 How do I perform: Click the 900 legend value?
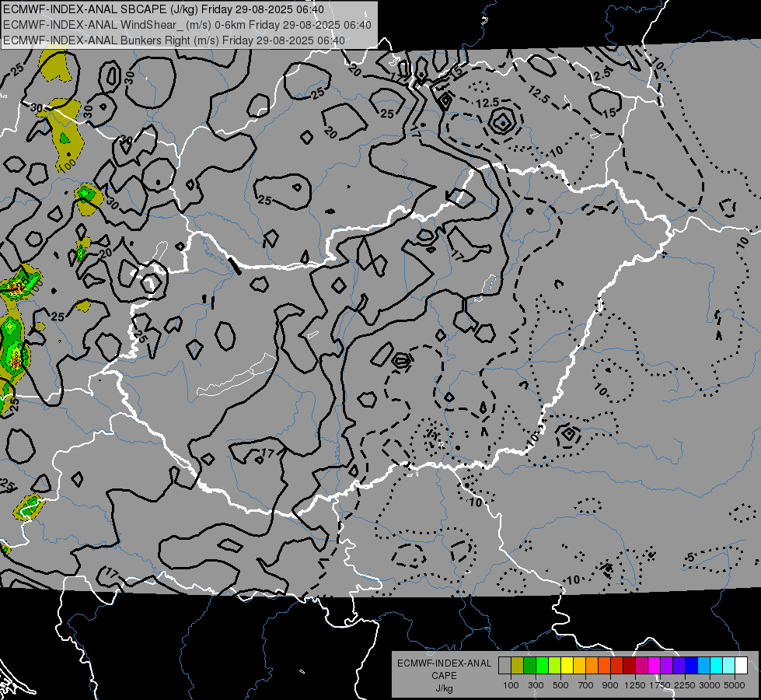click(x=610, y=685)
